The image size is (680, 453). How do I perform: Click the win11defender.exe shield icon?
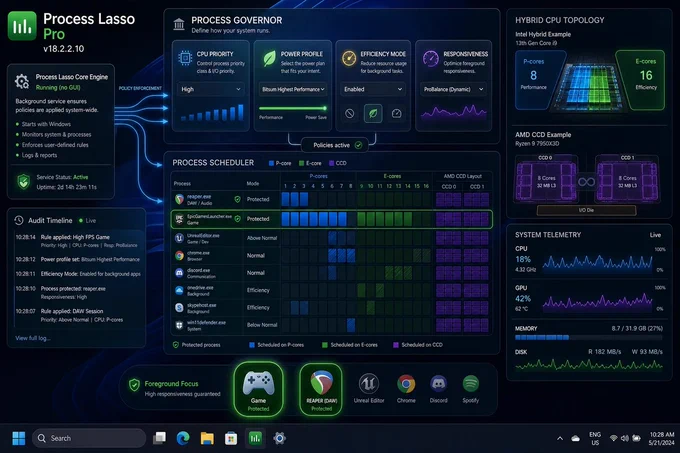pyautogui.click(x=179, y=325)
